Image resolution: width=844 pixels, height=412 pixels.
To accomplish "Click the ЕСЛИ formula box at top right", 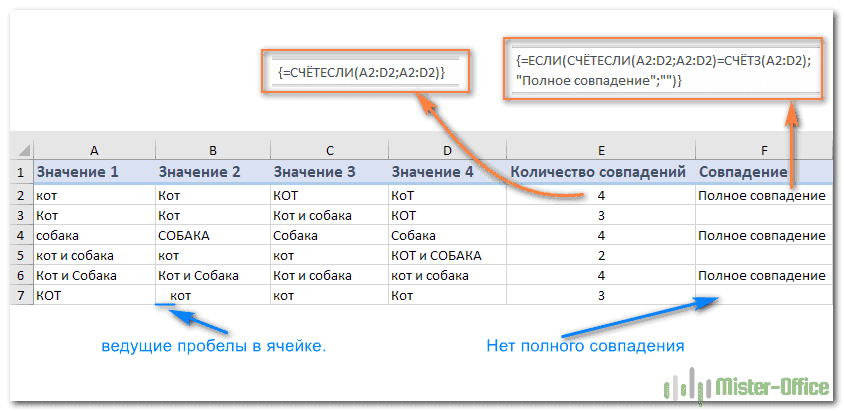I will point(664,69).
